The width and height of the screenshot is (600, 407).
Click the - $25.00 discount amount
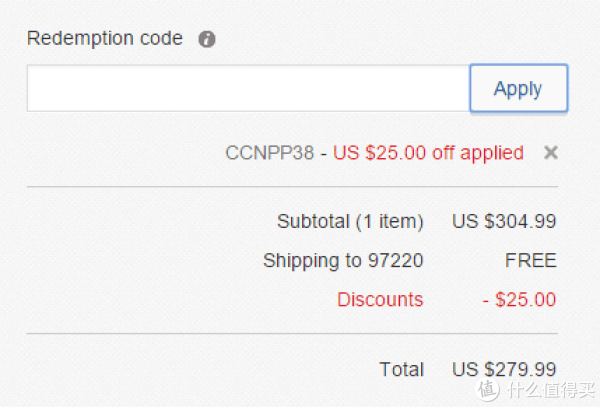coord(519,299)
